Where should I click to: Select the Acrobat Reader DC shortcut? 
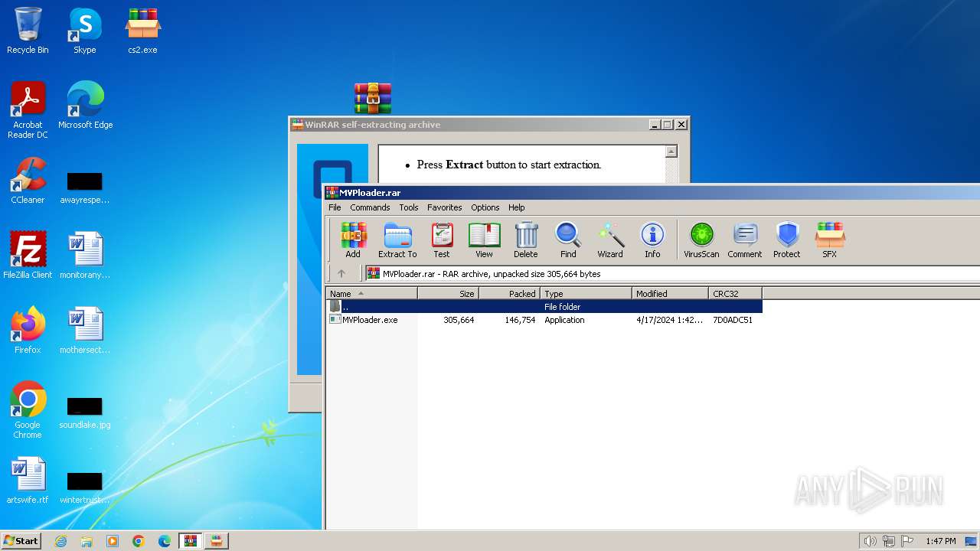point(28,111)
